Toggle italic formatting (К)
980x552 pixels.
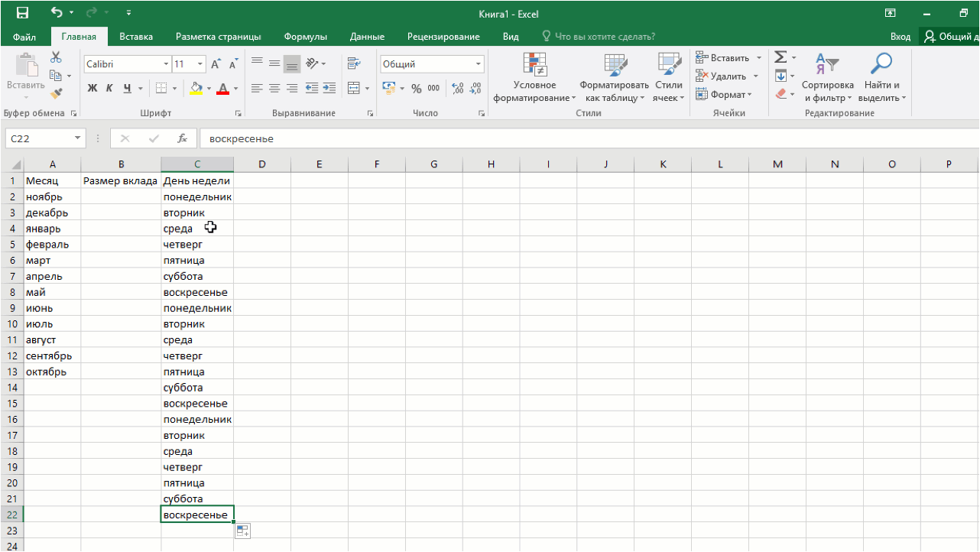click(x=109, y=88)
